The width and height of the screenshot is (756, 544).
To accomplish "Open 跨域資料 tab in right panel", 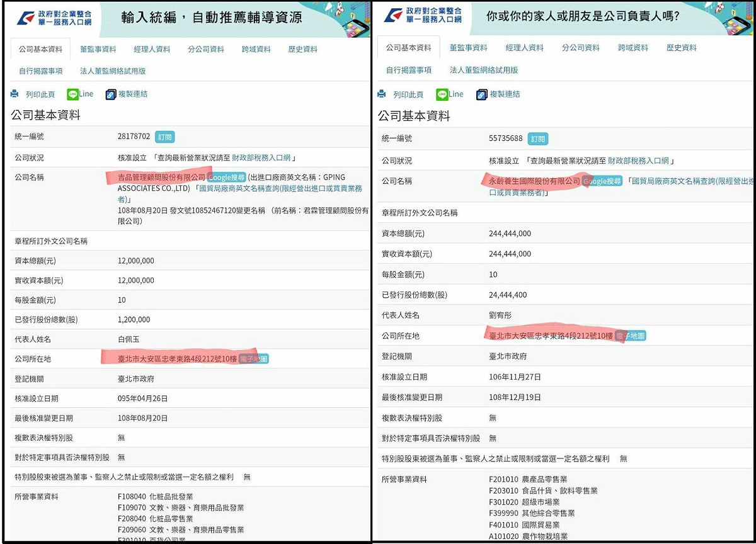I will [633, 48].
